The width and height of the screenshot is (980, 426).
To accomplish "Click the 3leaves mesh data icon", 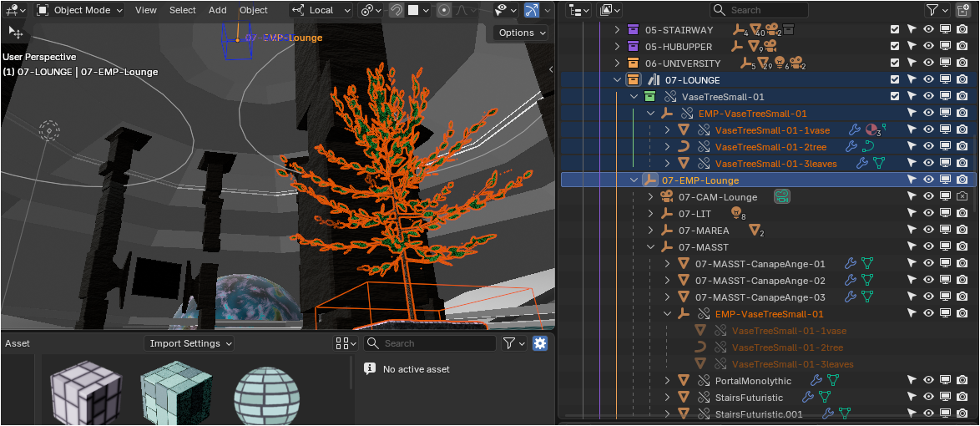I will (879, 163).
